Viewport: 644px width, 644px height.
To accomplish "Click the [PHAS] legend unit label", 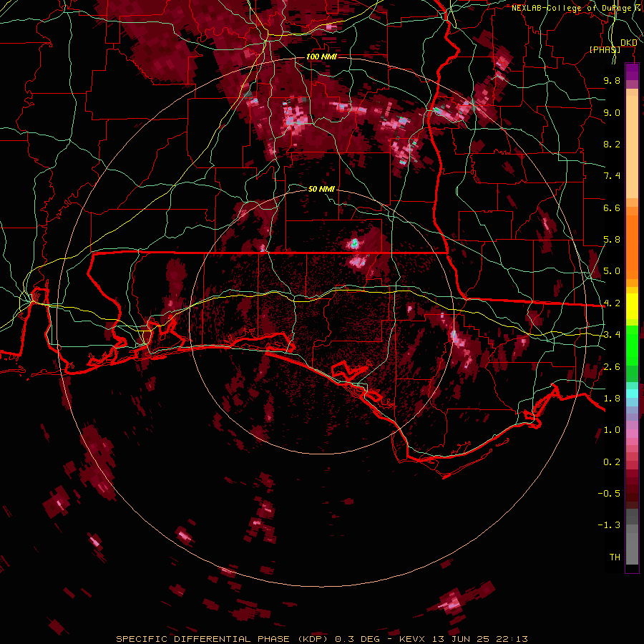I will point(605,49).
